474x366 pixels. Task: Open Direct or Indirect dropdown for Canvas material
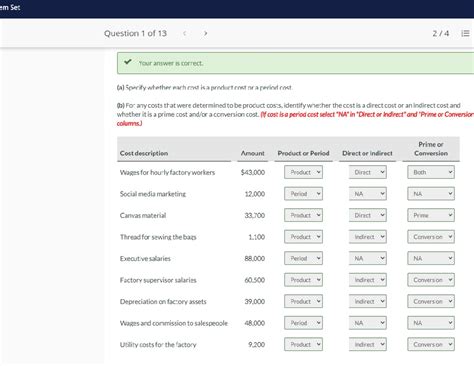tap(368, 215)
